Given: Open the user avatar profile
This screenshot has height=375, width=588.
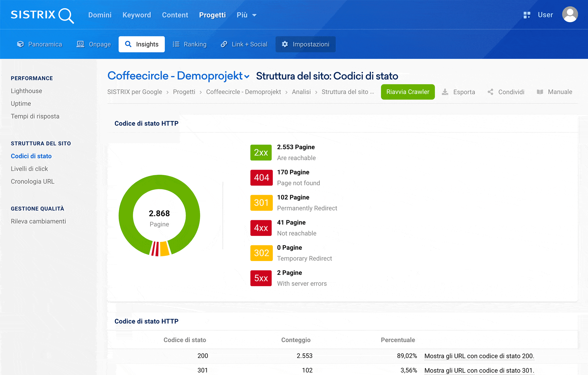Looking at the screenshot, I should [x=570, y=14].
